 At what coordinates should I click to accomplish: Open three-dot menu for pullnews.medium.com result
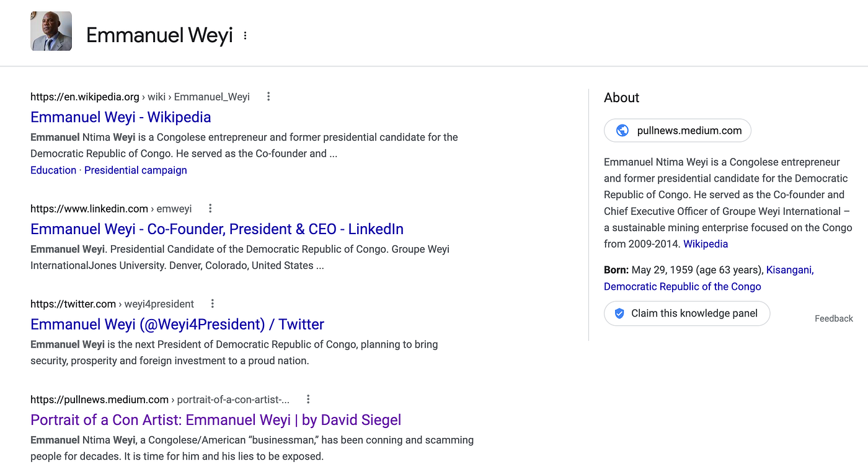click(308, 400)
